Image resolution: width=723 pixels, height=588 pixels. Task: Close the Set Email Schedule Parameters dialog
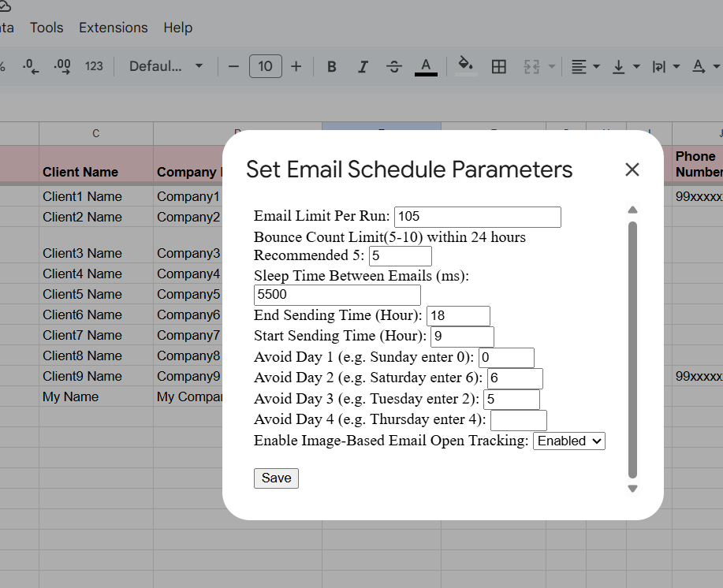coord(632,169)
